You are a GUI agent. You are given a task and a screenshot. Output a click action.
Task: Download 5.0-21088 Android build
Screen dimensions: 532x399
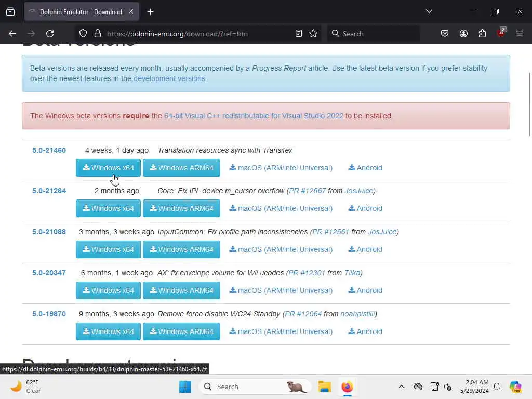click(x=365, y=249)
